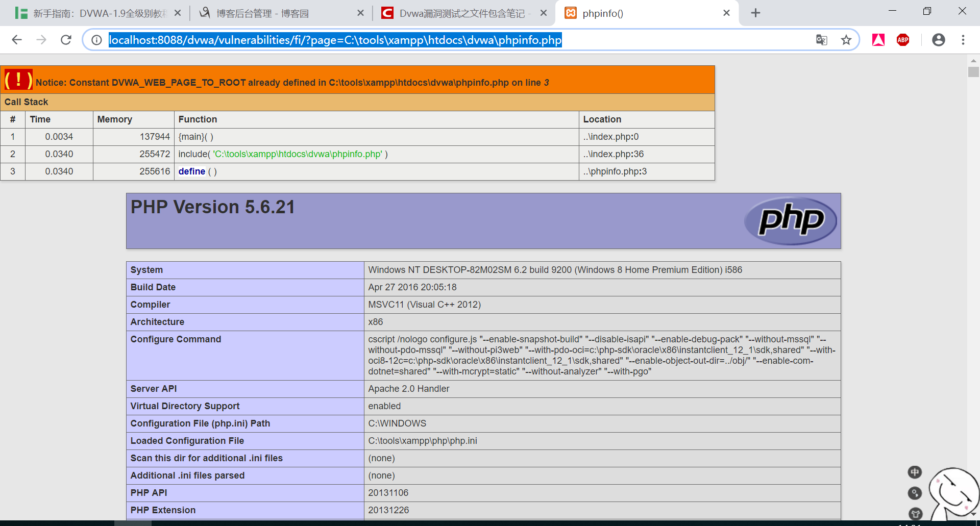Open Chrome's three-dot menu
Screen dimensions: 980x526
963,40
